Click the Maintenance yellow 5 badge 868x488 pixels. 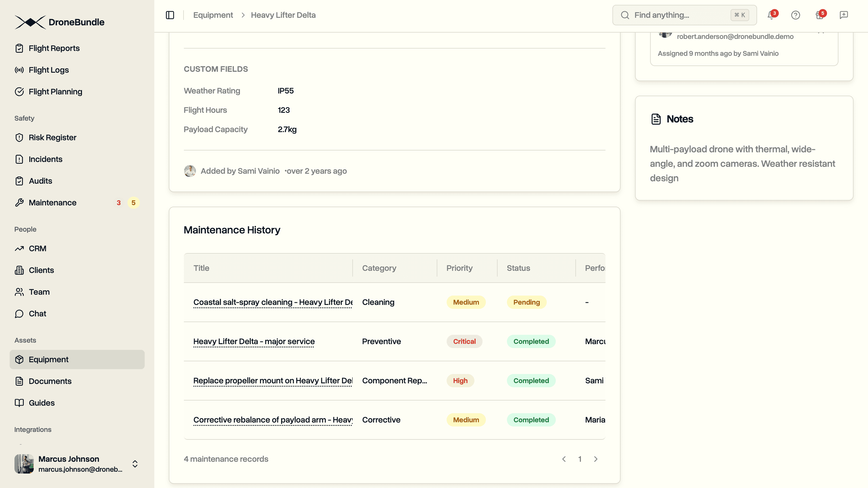coord(134,203)
